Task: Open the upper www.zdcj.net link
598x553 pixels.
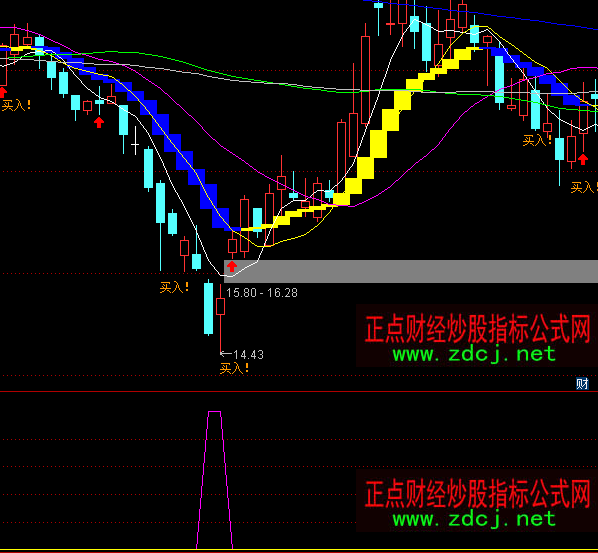Action: click(x=474, y=354)
